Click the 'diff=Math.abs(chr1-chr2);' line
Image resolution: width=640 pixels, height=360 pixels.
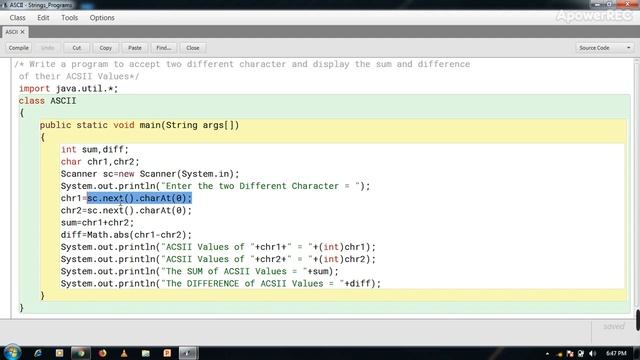click(126, 235)
